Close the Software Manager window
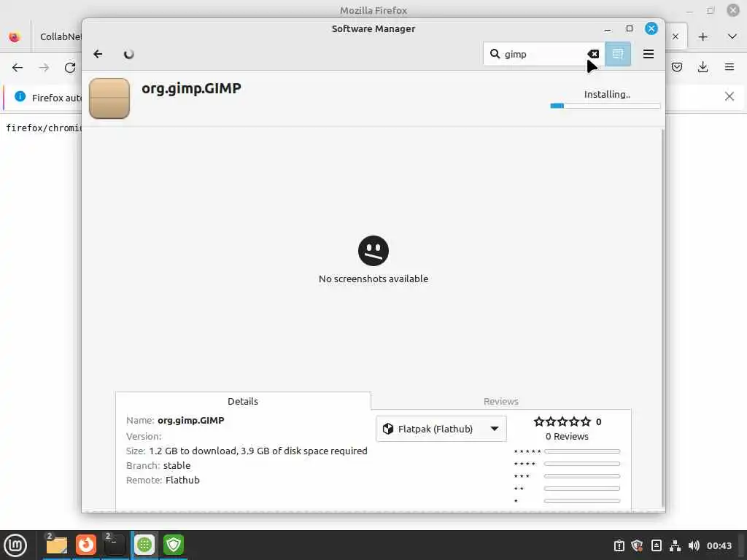Viewport: 747px width, 560px height. click(x=651, y=28)
